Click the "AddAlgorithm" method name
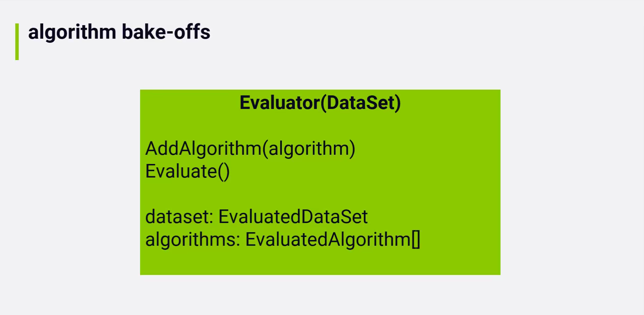644x315 pixels. pyautogui.click(x=203, y=149)
